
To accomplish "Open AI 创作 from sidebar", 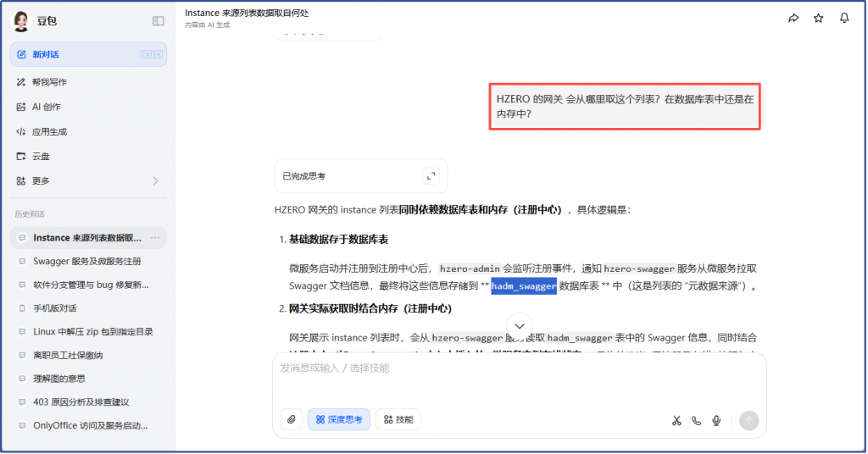I will pyautogui.click(x=47, y=107).
